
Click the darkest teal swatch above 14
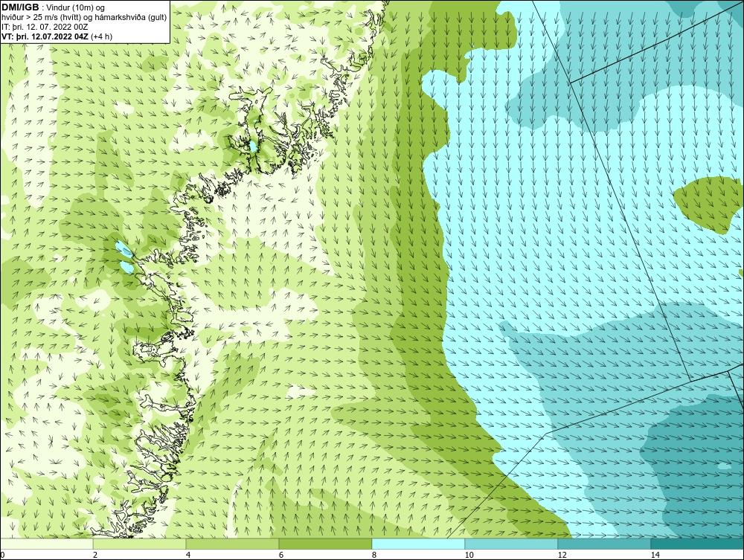click(x=698, y=544)
